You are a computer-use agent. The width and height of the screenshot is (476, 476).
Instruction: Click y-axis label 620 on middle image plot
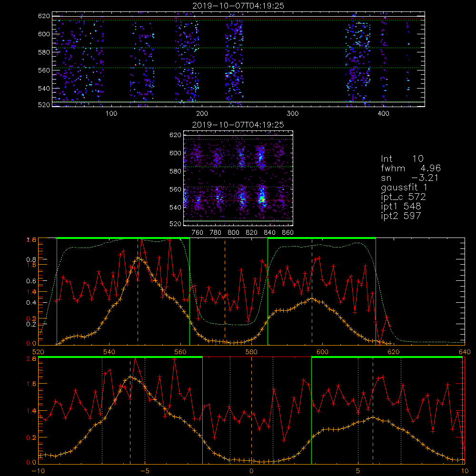(176, 135)
